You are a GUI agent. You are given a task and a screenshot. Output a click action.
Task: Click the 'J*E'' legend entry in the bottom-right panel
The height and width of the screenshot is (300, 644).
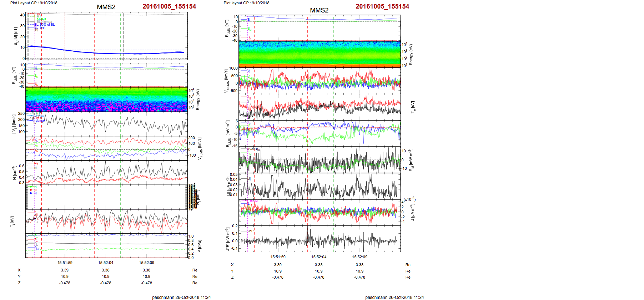pyautogui.click(x=251, y=231)
